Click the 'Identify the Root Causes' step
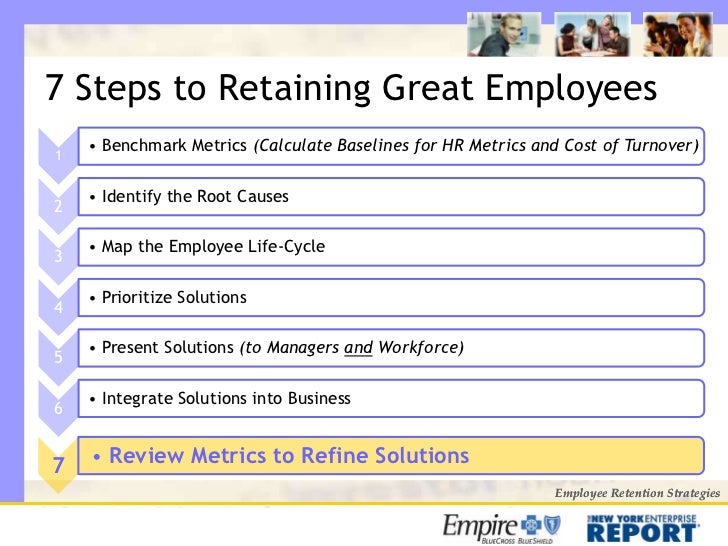728x546 pixels. click(391, 196)
